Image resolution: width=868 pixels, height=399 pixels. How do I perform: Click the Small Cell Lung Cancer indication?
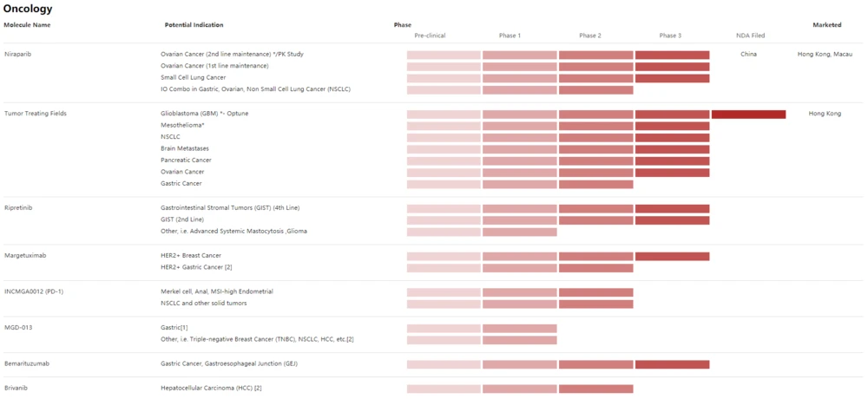(x=194, y=78)
